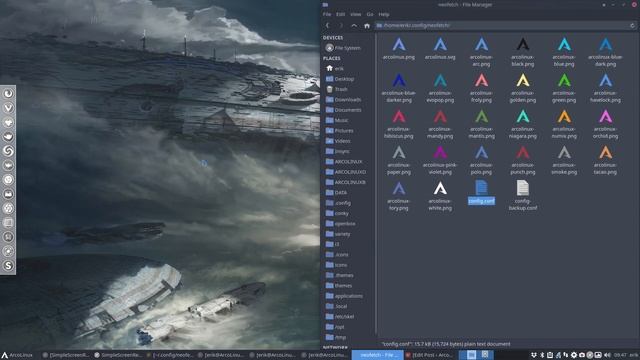Screen dimensions: 640x360
Task: Click the S icon at dock bottom
Action: point(8,266)
